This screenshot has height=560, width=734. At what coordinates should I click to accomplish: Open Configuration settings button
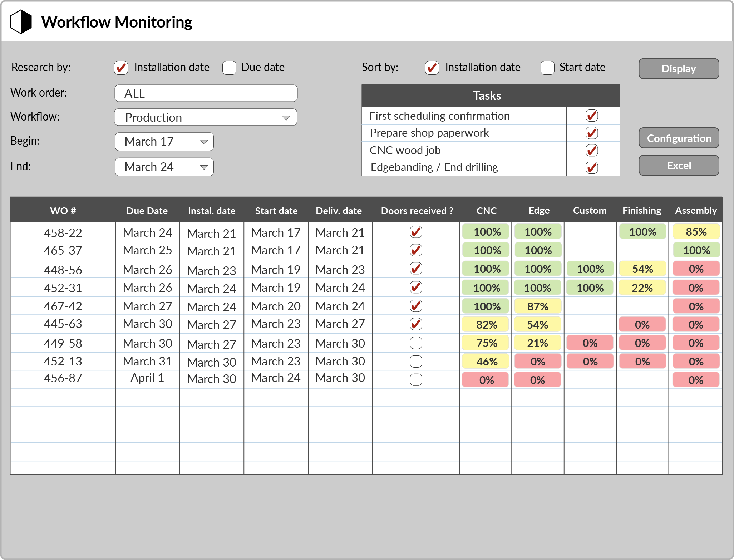679,138
